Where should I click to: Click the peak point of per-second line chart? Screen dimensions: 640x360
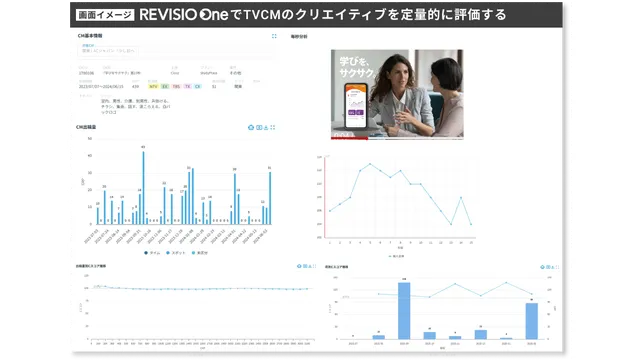[x=370, y=164]
